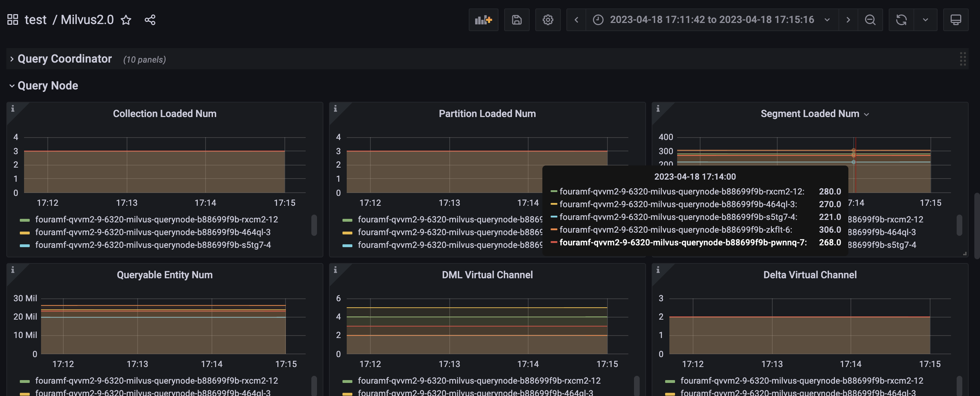980x396 pixels.
Task: Save the dashboard using the save icon
Action: point(517,20)
